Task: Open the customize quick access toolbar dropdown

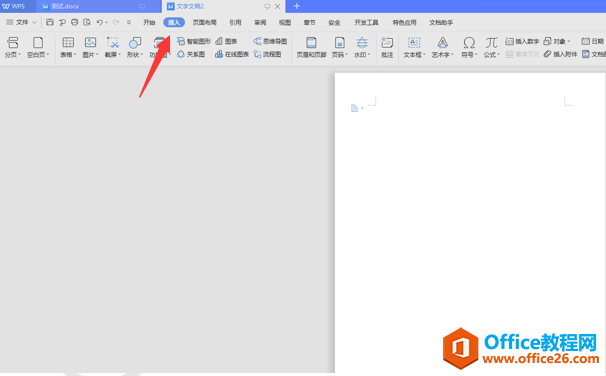Action: click(129, 22)
